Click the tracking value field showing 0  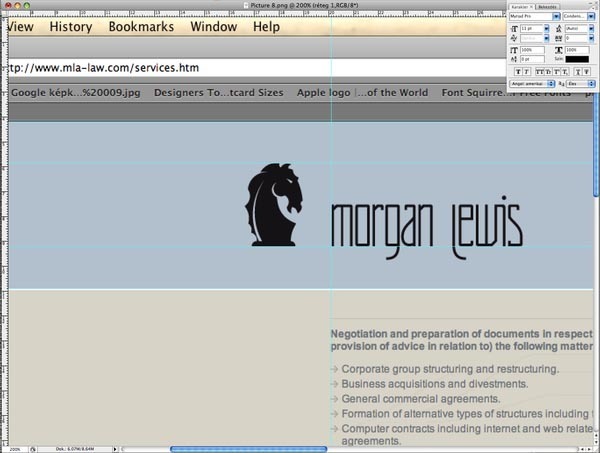point(576,38)
